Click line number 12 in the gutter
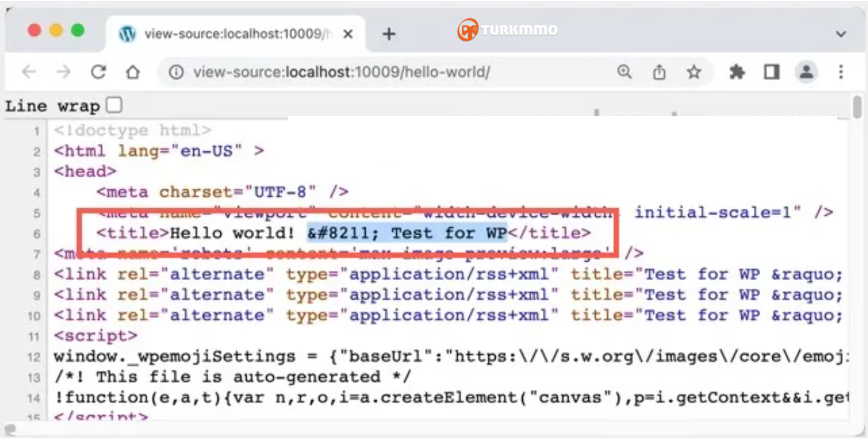 pos(34,357)
